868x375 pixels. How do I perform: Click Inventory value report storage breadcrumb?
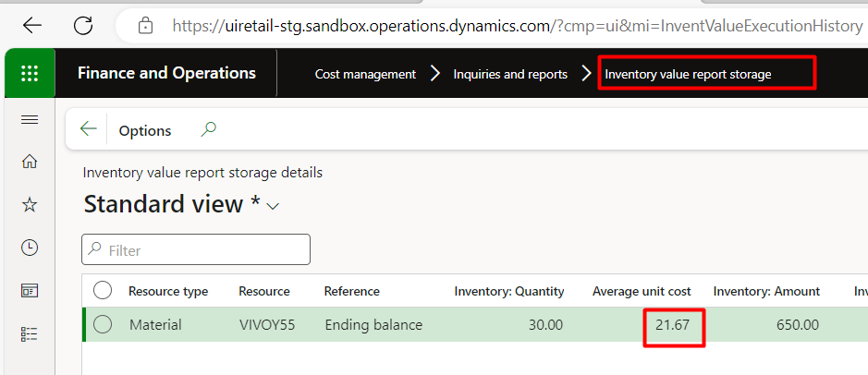click(x=688, y=74)
